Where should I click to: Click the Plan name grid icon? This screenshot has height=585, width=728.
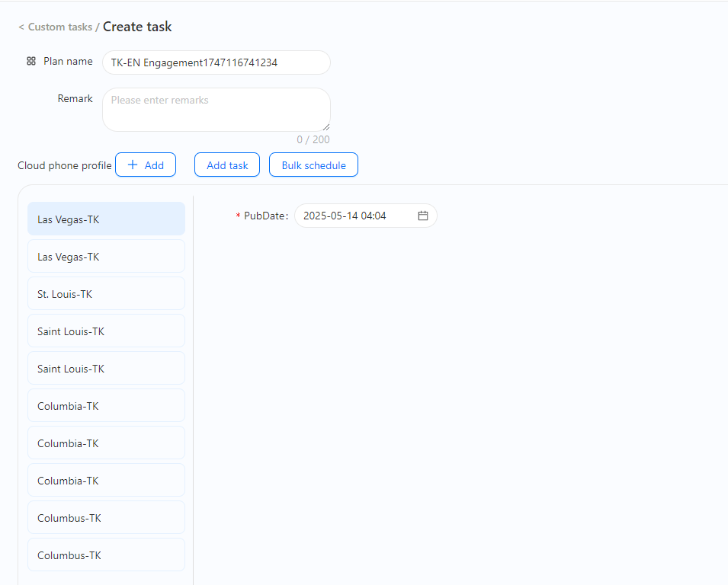click(x=31, y=61)
